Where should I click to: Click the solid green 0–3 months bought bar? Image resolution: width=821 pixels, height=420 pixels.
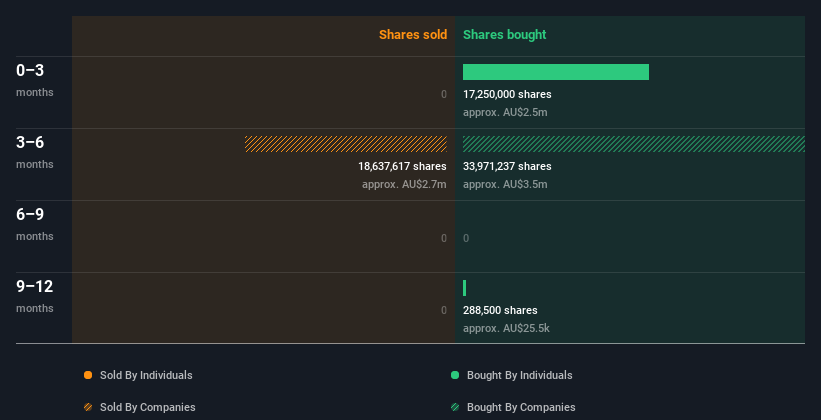point(556,72)
